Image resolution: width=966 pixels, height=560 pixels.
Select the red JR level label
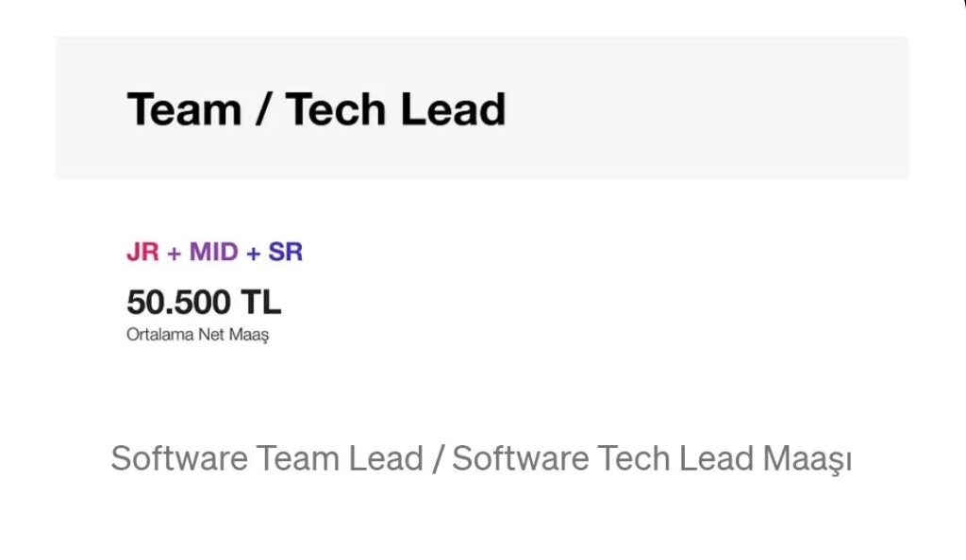pyautogui.click(x=142, y=253)
